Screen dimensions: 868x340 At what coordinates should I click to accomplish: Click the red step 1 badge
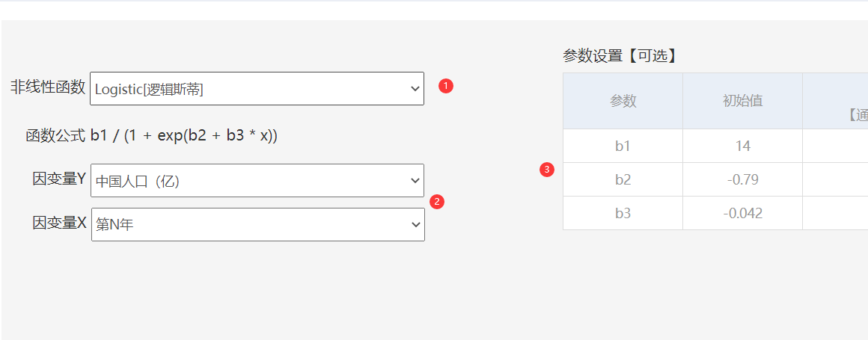pyautogui.click(x=446, y=86)
